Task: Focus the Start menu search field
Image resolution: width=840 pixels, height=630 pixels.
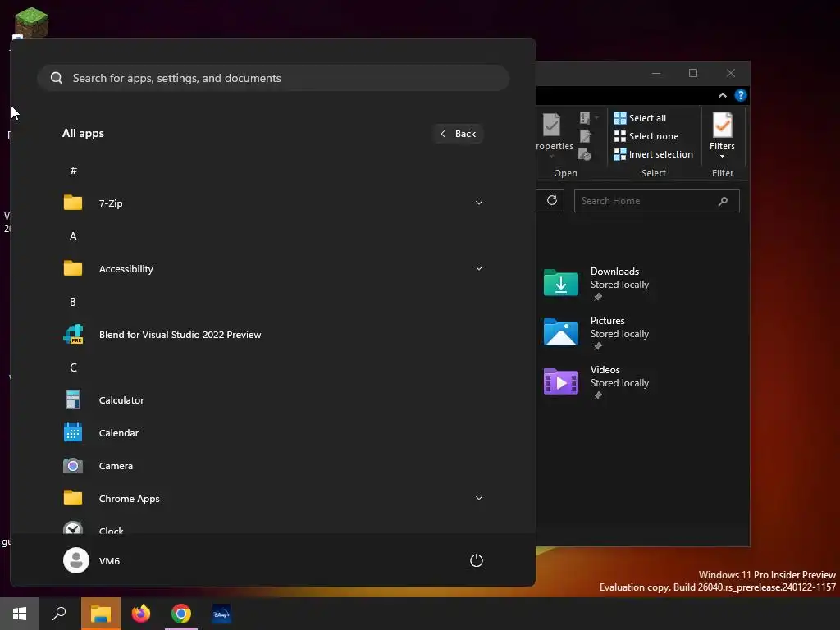Action: click(273, 78)
